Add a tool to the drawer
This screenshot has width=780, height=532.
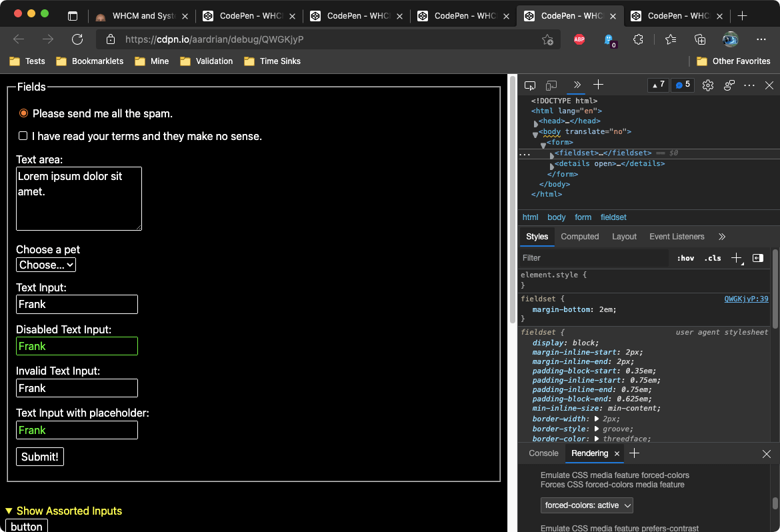(634, 453)
